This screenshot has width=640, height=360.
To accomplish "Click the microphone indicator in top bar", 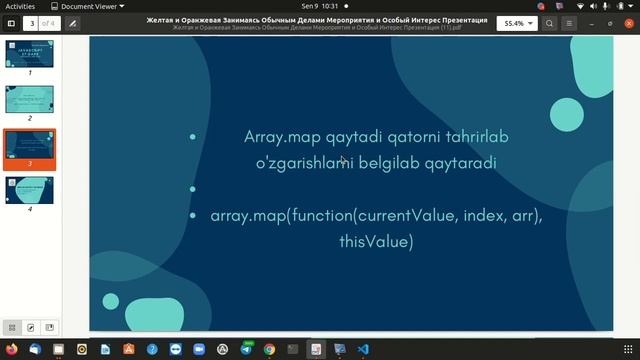I will coord(606,6).
